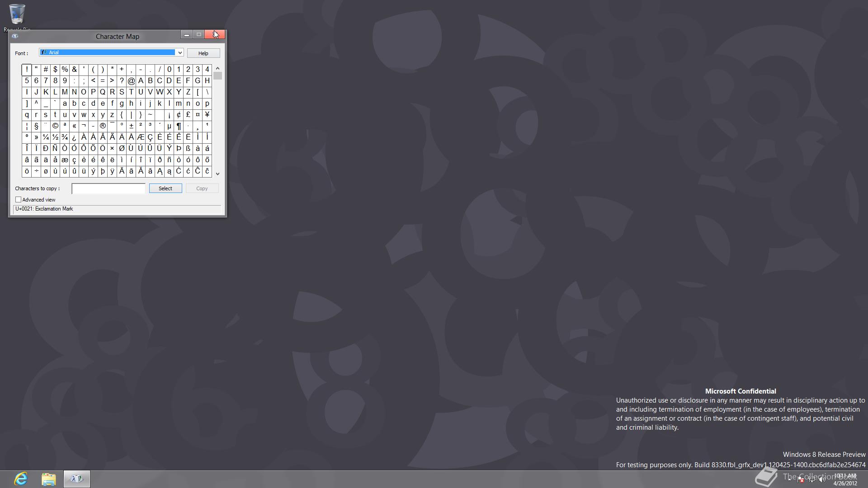This screenshot has height=488, width=868.
Task: Select the dollar sign $ character
Action: click(x=55, y=70)
